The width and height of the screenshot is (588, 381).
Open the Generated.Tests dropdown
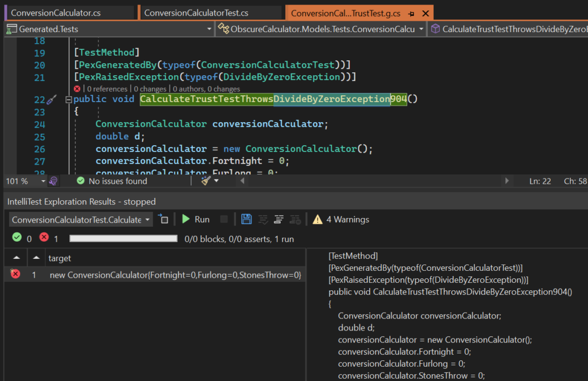208,28
